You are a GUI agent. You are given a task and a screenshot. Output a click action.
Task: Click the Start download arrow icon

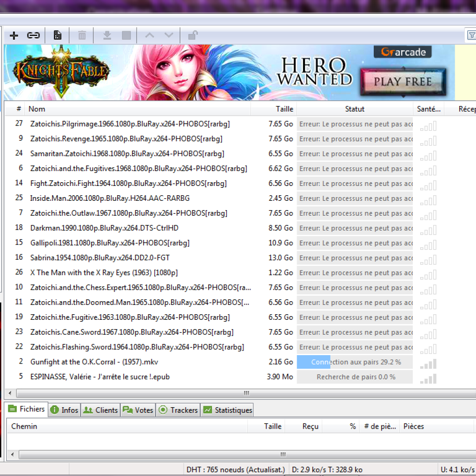tap(106, 35)
